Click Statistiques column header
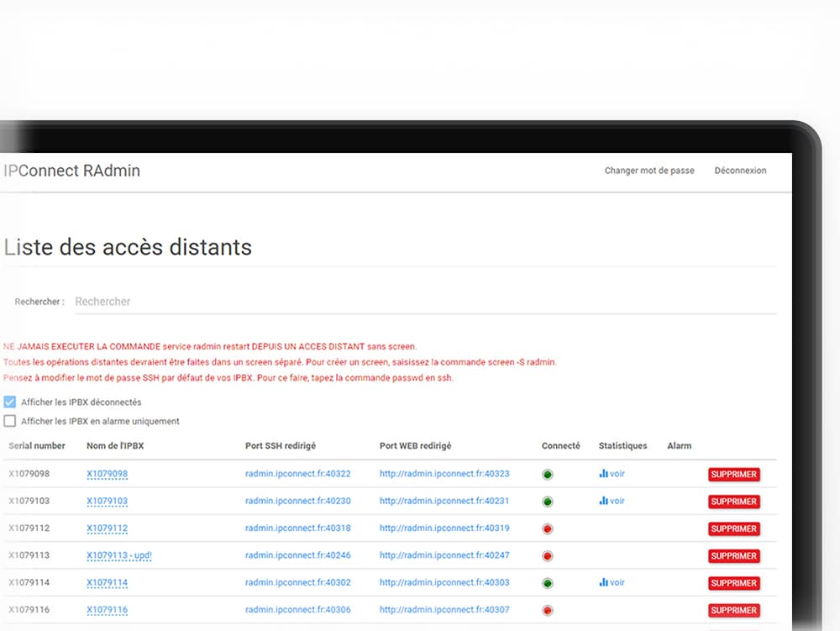Viewport: 840px width, 631px height. click(x=622, y=445)
